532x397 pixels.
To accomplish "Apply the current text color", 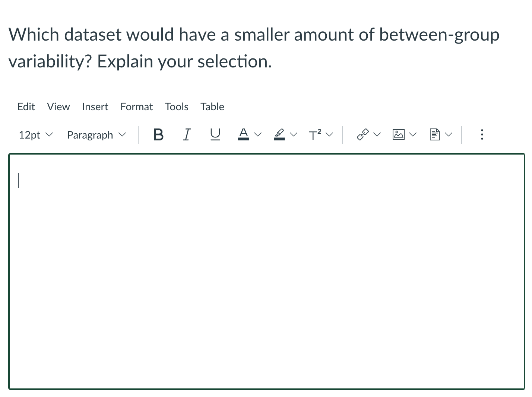I will tap(243, 135).
